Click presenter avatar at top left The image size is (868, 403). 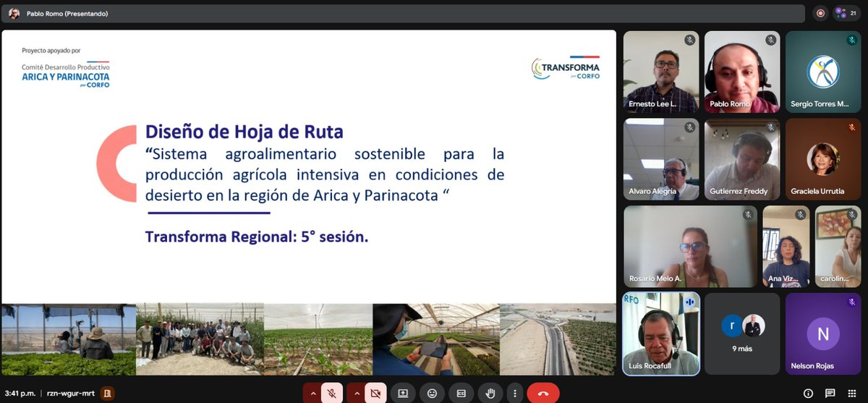(14, 13)
